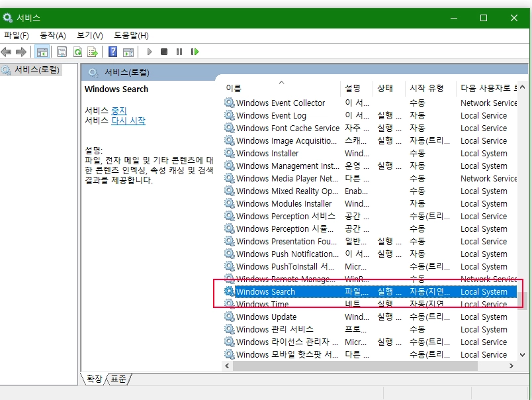Image resolution: width=532 pixels, height=400 pixels.
Task: Sort by the 시작 유형 column header
Action: click(x=430, y=88)
